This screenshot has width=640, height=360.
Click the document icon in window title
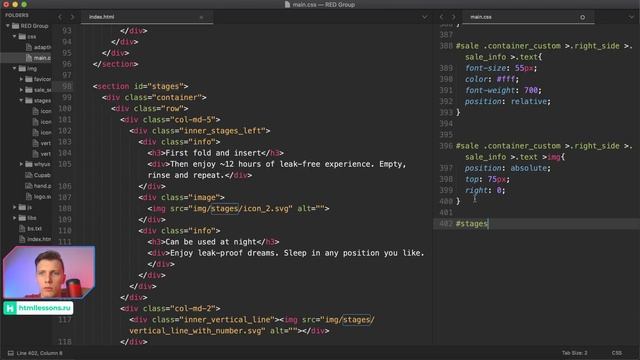[x=287, y=4]
